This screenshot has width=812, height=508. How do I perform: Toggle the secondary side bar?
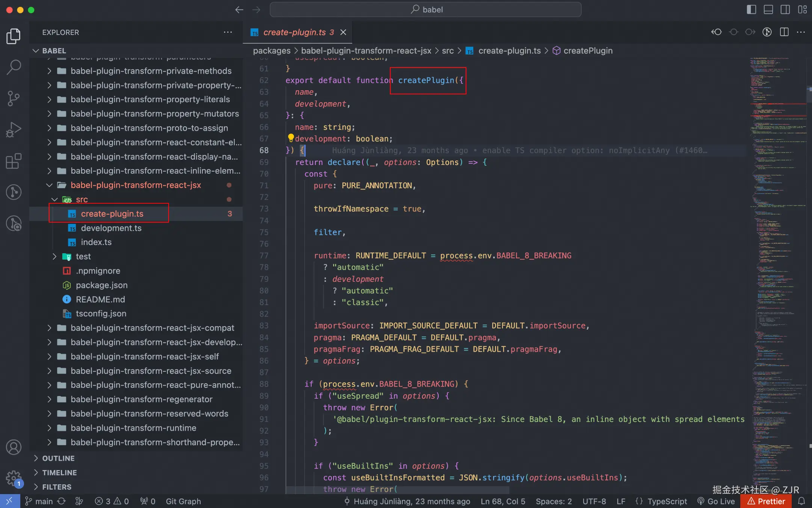[x=785, y=10]
